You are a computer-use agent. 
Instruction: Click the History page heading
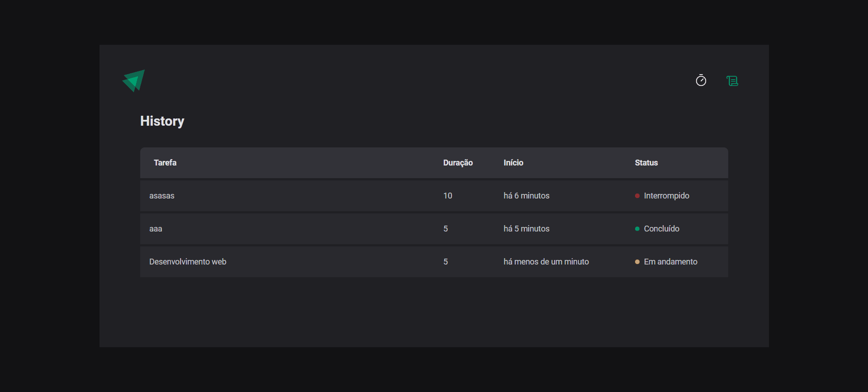pyautogui.click(x=162, y=121)
